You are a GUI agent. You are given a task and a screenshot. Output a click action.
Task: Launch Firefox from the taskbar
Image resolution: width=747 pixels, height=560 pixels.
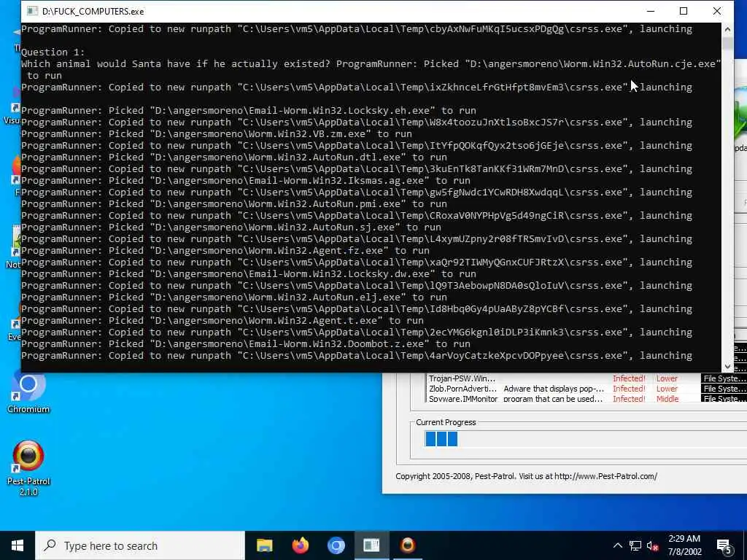click(300, 545)
